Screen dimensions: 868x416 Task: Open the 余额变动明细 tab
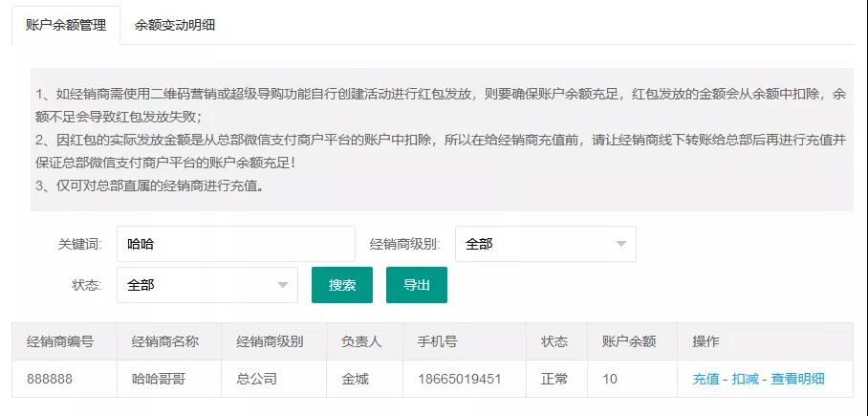174,26
